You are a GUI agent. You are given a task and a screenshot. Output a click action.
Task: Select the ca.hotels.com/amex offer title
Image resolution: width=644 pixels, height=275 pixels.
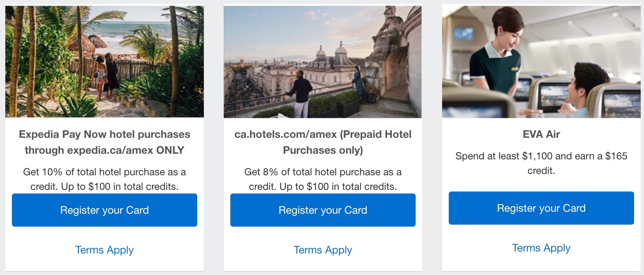[x=323, y=141]
